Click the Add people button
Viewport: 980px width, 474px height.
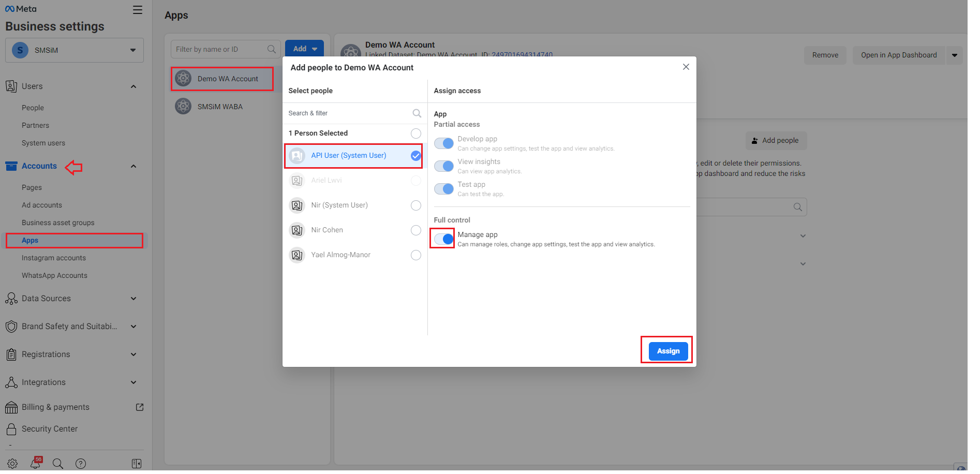(x=776, y=141)
